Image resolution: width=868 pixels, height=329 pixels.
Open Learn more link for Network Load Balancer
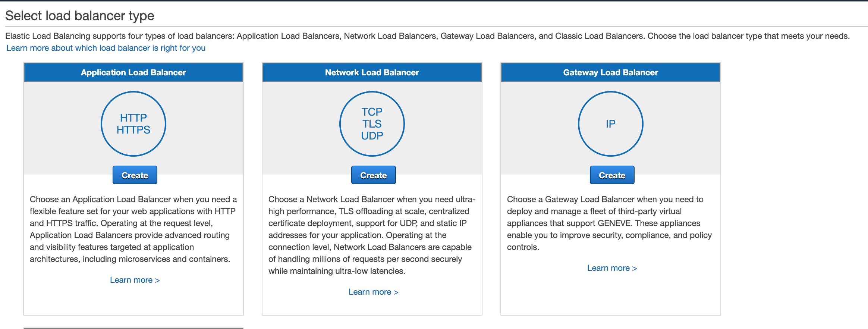tap(373, 292)
